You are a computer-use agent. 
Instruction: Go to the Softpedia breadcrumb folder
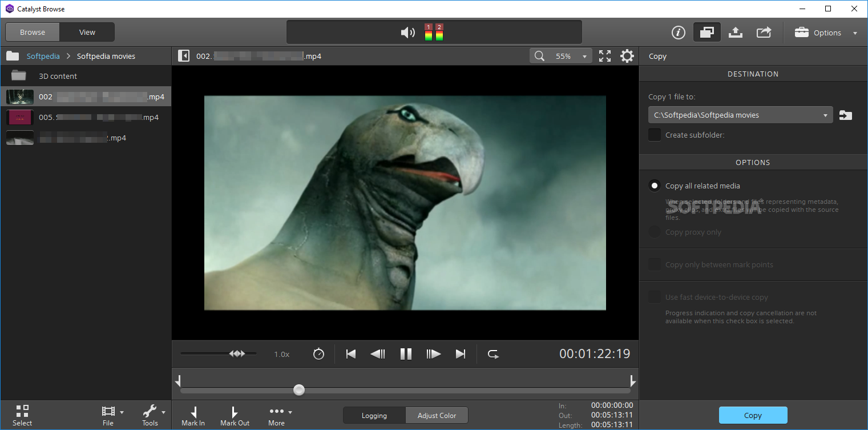click(43, 56)
